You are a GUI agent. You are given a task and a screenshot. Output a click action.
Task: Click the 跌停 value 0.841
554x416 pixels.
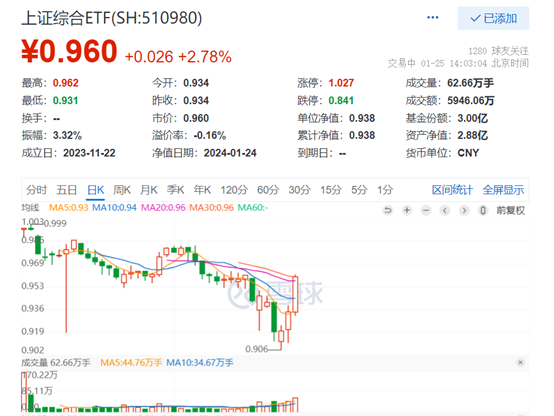pyautogui.click(x=341, y=101)
